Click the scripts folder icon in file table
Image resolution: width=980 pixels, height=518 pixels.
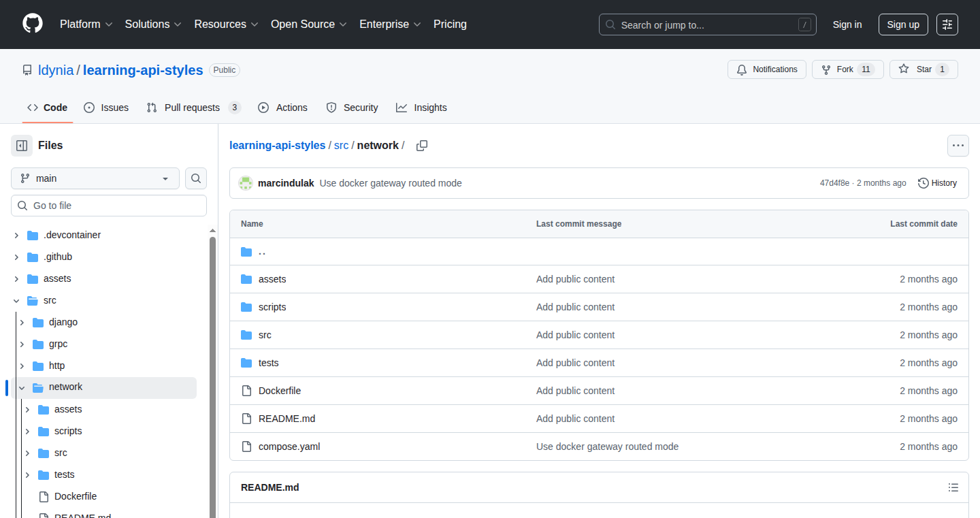[246, 307]
